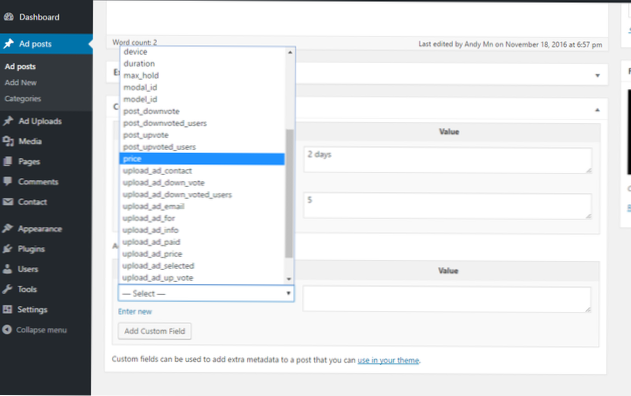Choose 'post_downvote' option
This screenshot has width=631, height=396.
pyautogui.click(x=202, y=111)
